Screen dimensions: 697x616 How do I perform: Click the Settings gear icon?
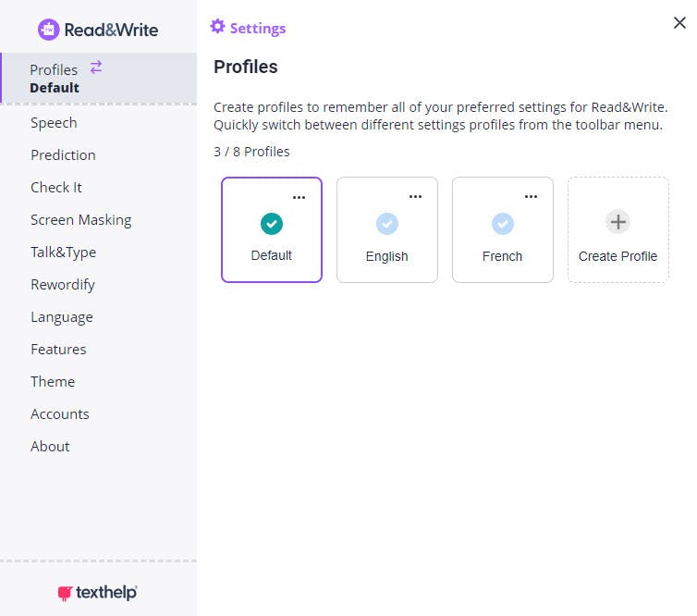pyautogui.click(x=218, y=26)
